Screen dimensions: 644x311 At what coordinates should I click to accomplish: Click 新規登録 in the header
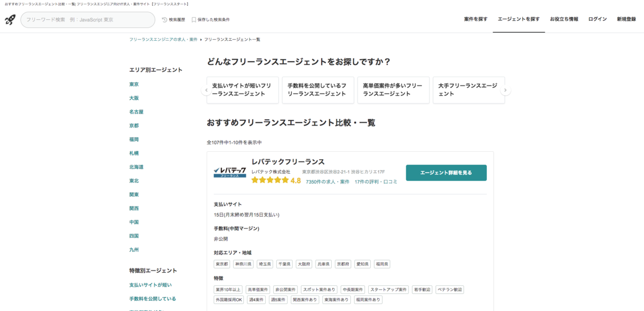pos(626,19)
